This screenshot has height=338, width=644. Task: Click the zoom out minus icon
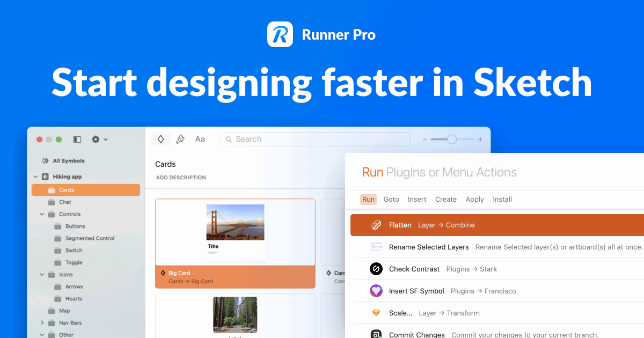tap(425, 139)
